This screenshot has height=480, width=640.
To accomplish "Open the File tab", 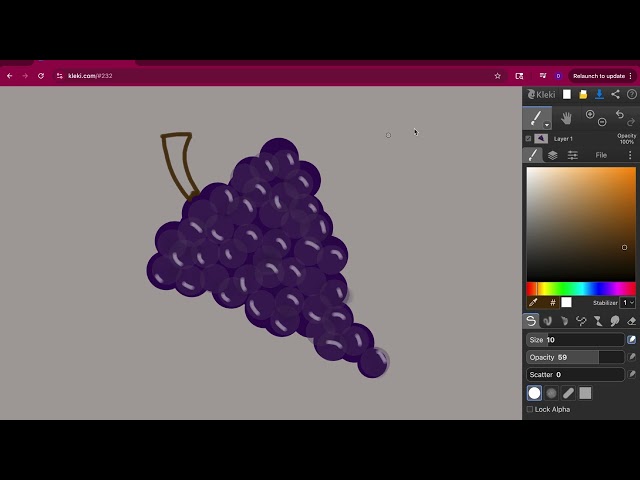I will [x=601, y=155].
